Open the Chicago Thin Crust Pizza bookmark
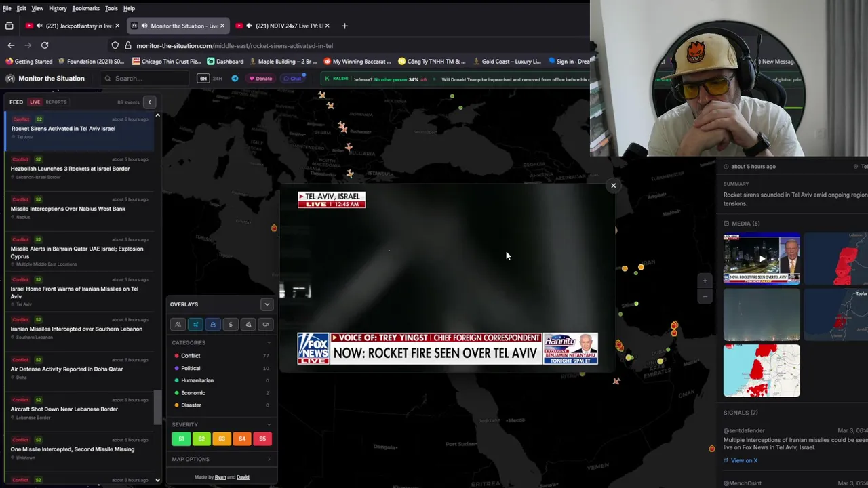Image resolution: width=868 pixels, height=488 pixels. click(x=167, y=61)
